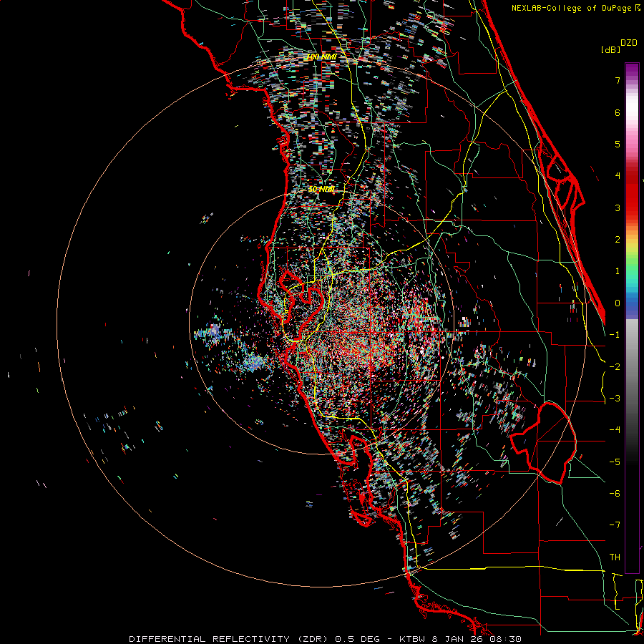Click the 50 NMI range ring label
Image resolution: width=644 pixels, height=644 pixels.
tap(321, 189)
